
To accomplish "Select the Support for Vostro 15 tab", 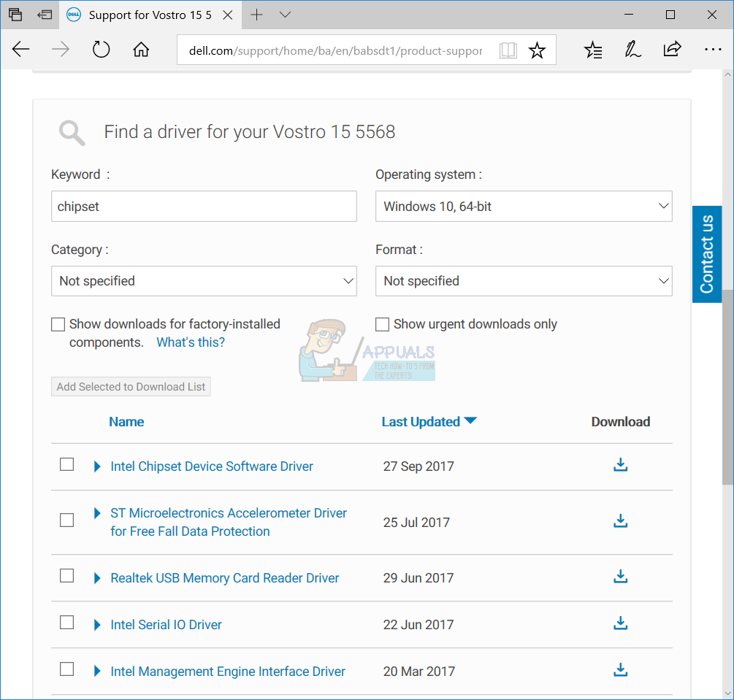I will click(150, 15).
